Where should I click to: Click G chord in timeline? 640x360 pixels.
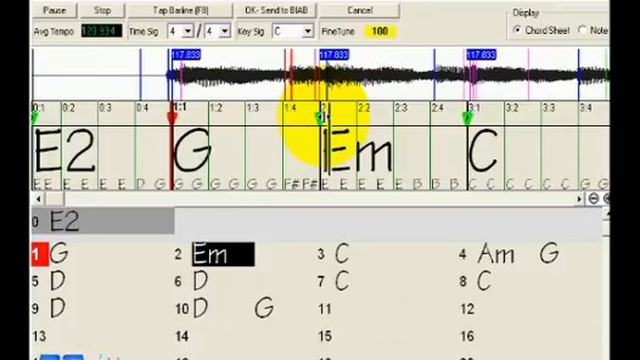pyautogui.click(x=193, y=150)
